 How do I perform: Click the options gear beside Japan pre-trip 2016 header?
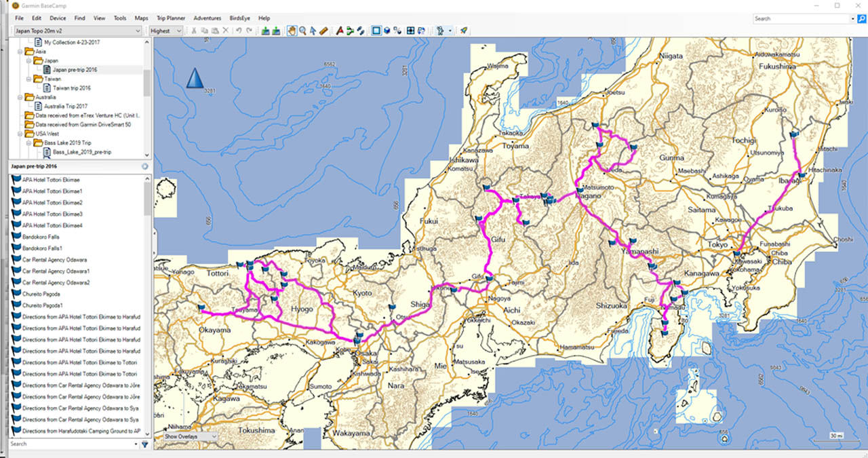coord(144,166)
